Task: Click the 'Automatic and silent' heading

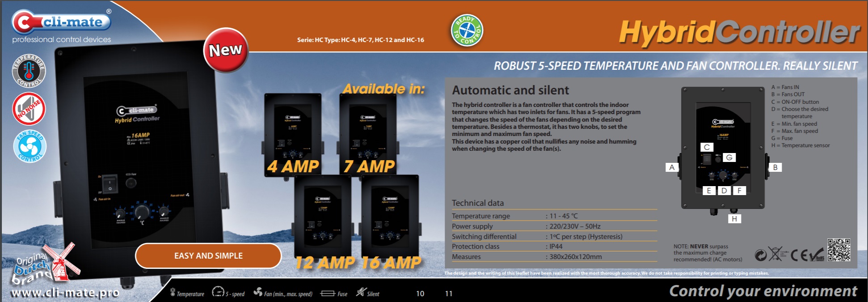Action: pyautogui.click(x=510, y=90)
